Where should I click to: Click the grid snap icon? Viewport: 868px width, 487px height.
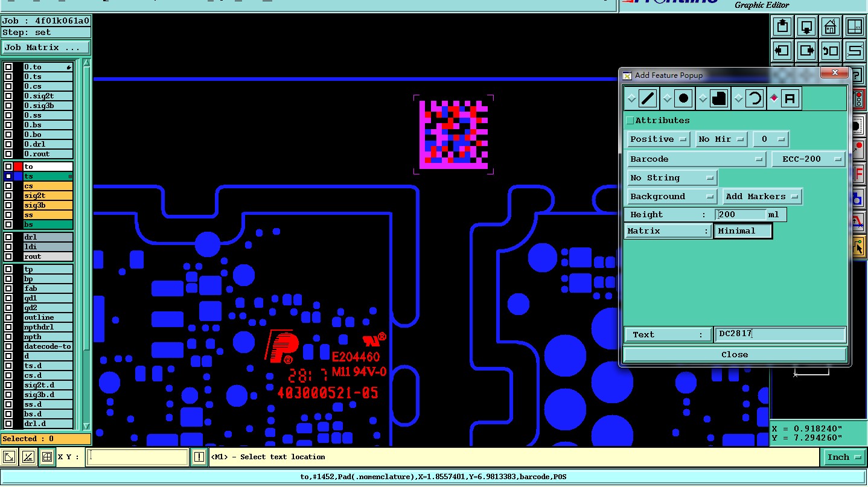coord(47,457)
